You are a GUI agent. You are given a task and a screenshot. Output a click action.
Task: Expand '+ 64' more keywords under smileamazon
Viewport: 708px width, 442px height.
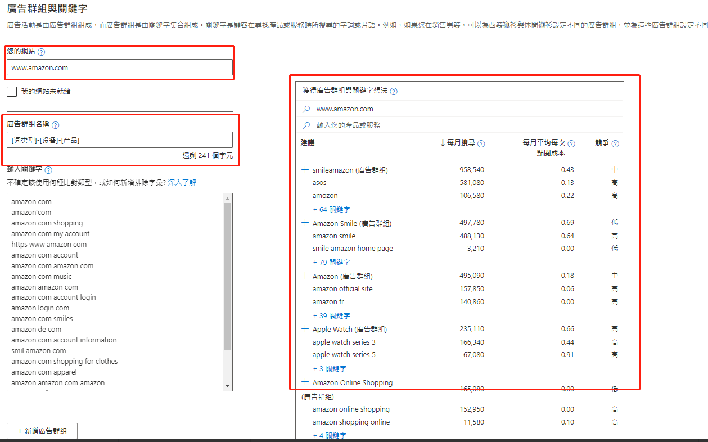coord(331,209)
